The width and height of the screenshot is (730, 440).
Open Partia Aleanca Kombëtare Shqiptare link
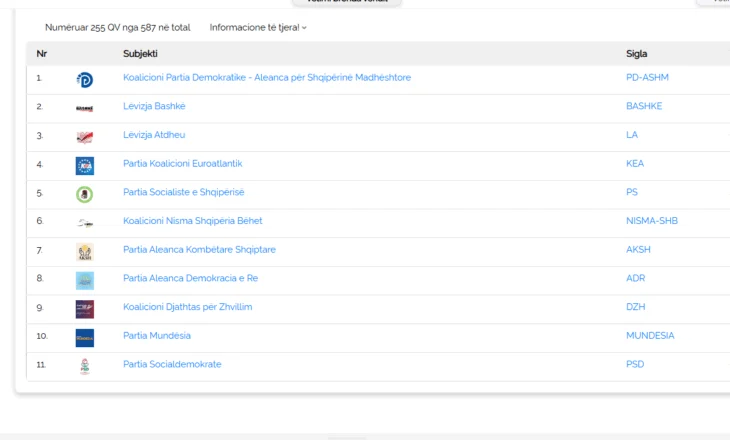pyautogui.click(x=199, y=250)
